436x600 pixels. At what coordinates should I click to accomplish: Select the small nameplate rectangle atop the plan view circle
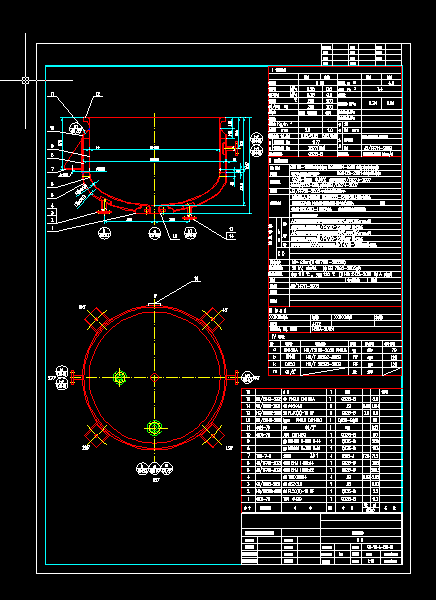point(154,305)
